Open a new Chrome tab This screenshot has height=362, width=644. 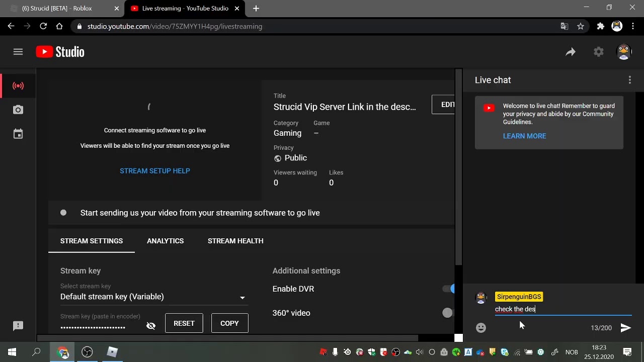tap(256, 8)
